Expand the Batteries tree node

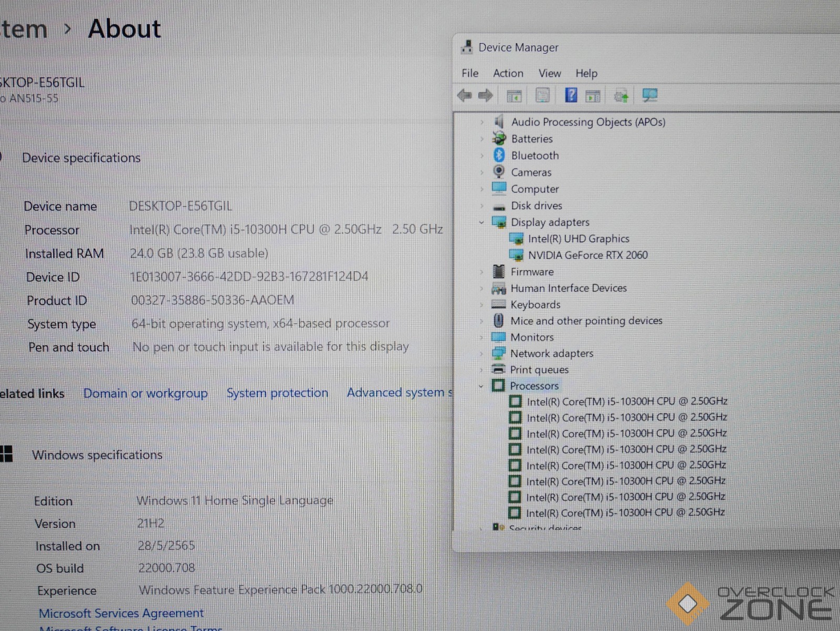pos(481,139)
